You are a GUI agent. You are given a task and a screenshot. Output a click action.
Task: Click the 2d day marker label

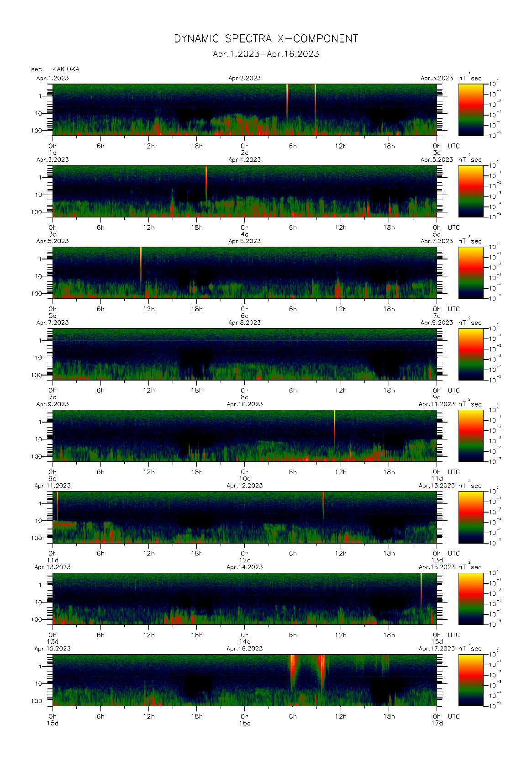245,153
